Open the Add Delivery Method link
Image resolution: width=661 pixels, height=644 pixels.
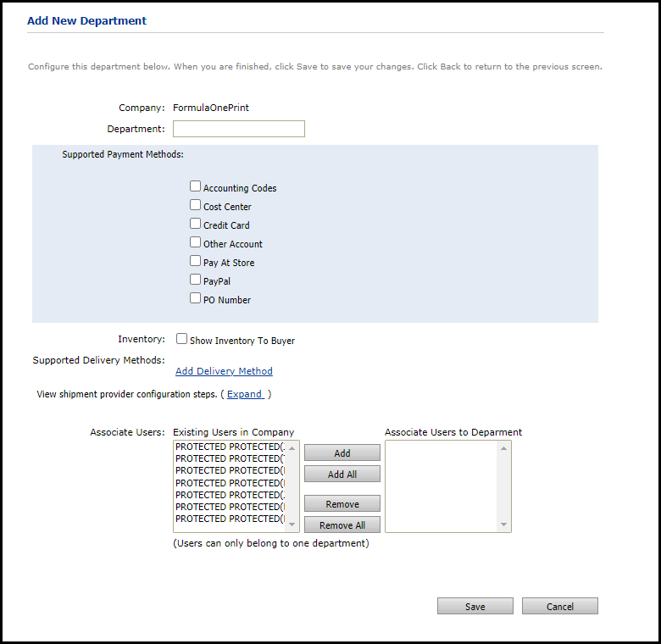[224, 371]
